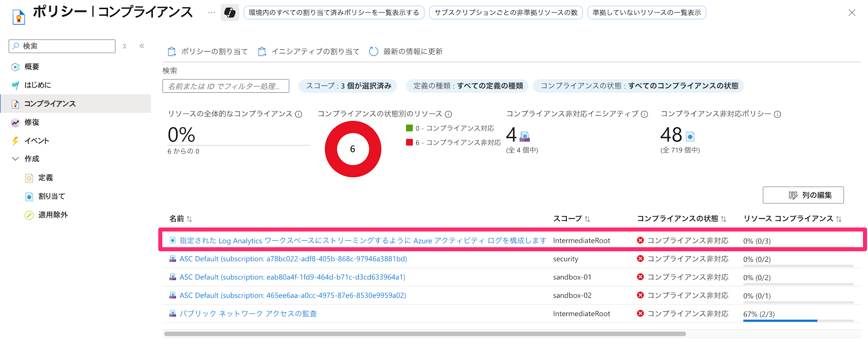Collapse sidebar with double chevron icon
Screen dimensions: 868x349
pyautogui.click(x=142, y=46)
